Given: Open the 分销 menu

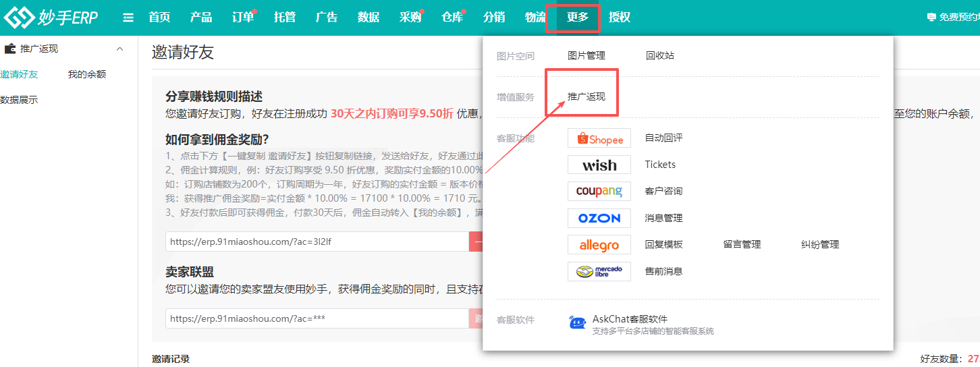Looking at the screenshot, I should (494, 18).
